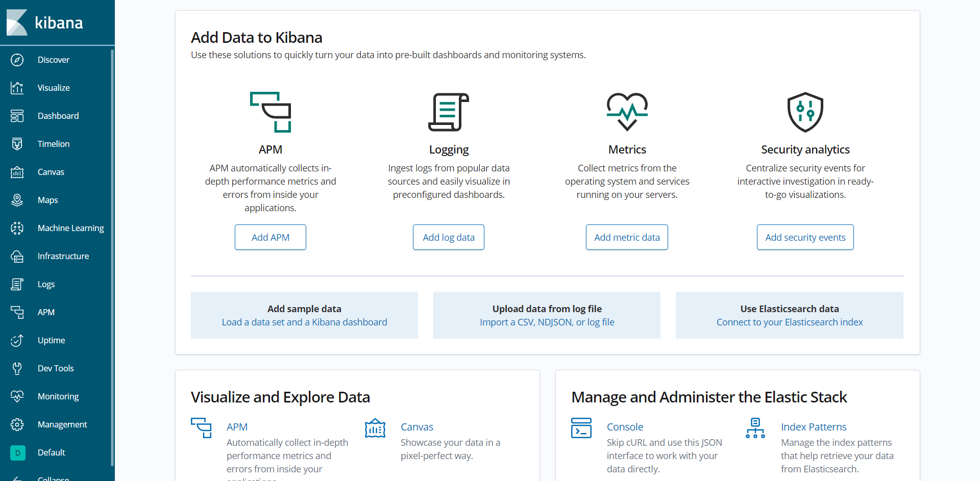Image resolution: width=980 pixels, height=481 pixels.
Task: Open Uptime from side navigation
Action: (x=52, y=340)
